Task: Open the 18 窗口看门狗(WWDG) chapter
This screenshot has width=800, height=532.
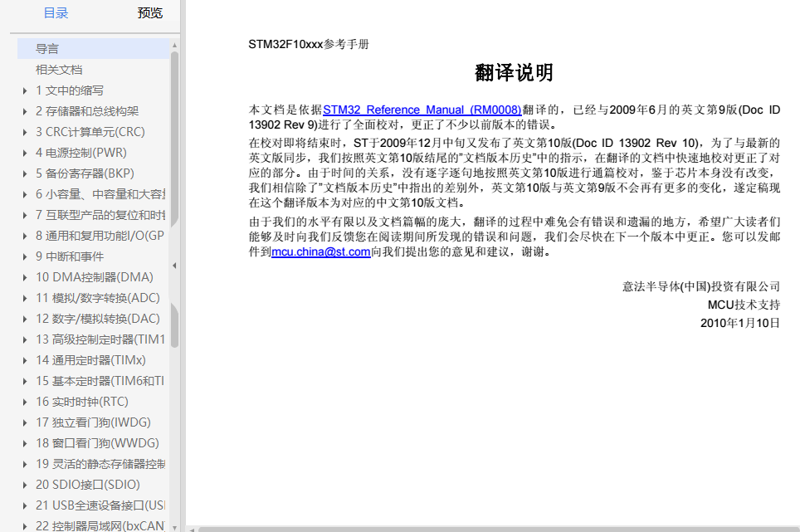Action: (x=97, y=443)
